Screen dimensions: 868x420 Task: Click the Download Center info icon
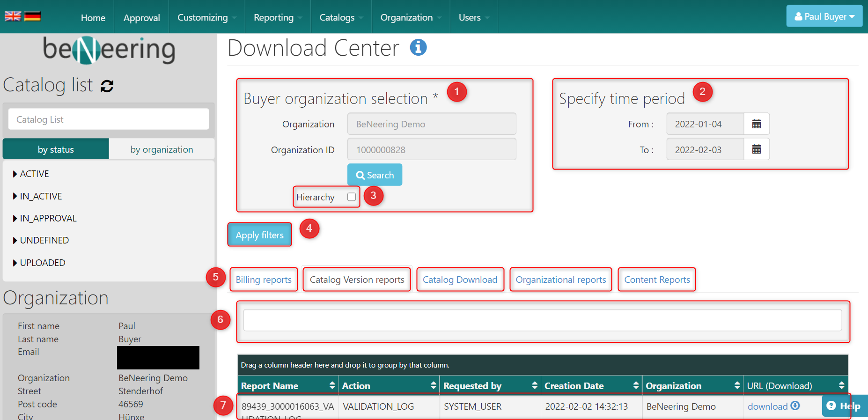click(418, 47)
